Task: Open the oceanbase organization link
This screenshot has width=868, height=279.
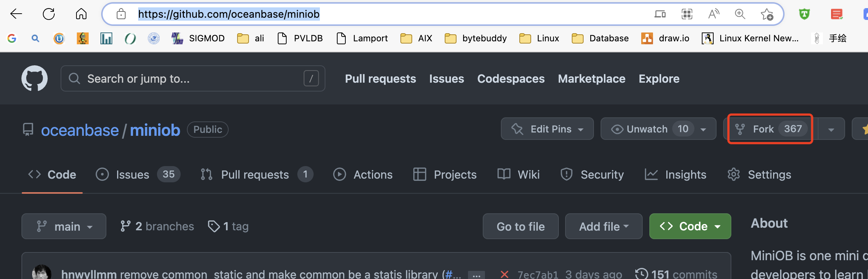Action: pos(80,130)
